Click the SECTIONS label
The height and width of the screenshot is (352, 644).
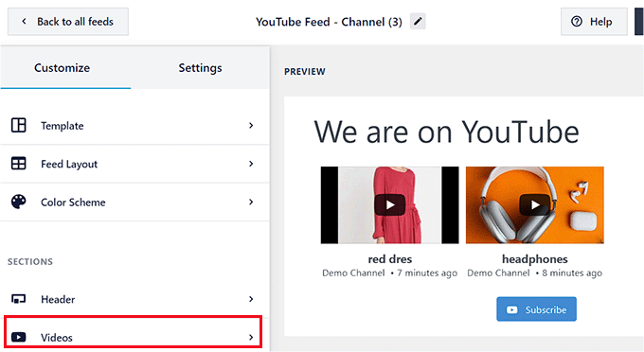pyautogui.click(x=30, y=261)
